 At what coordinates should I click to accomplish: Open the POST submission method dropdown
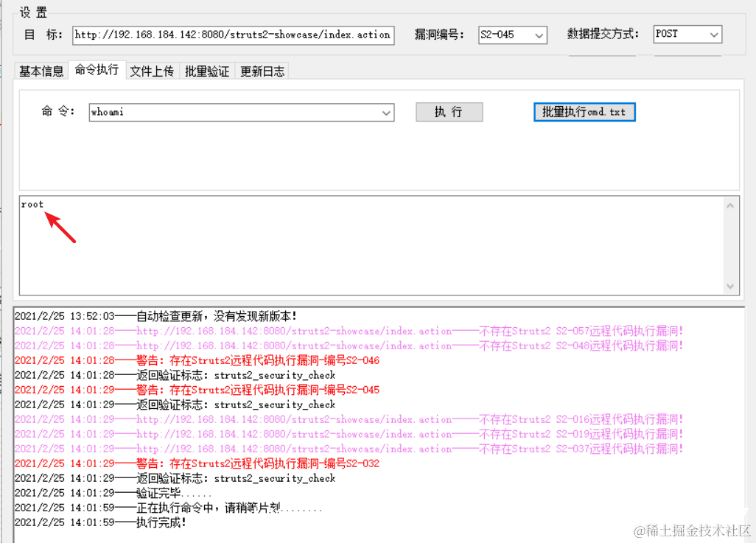[687, 34]
